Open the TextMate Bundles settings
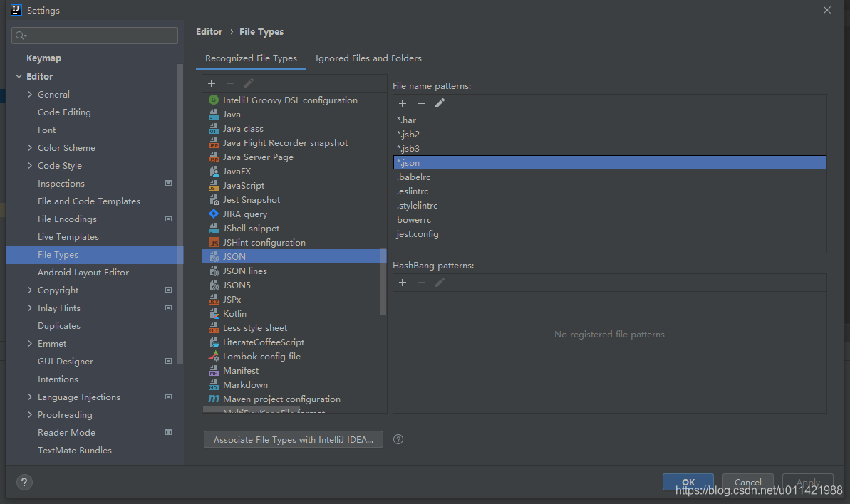The image size is (850, 504). 75,451
